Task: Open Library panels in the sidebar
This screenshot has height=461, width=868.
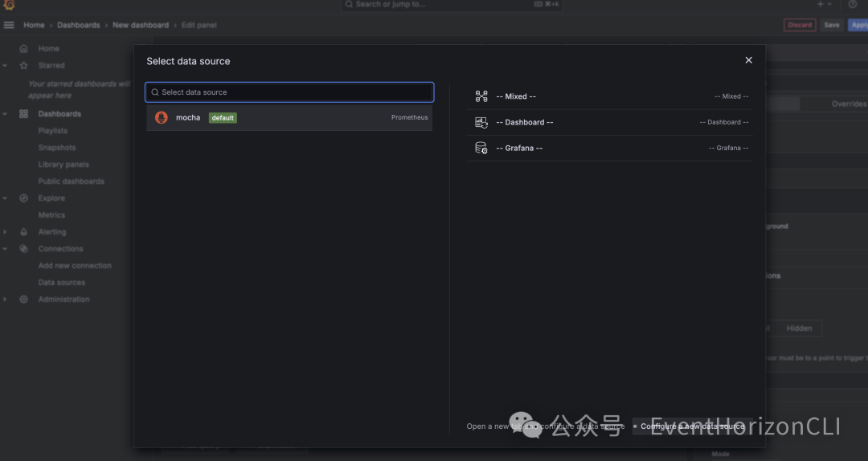Action: tap(63, 165)
